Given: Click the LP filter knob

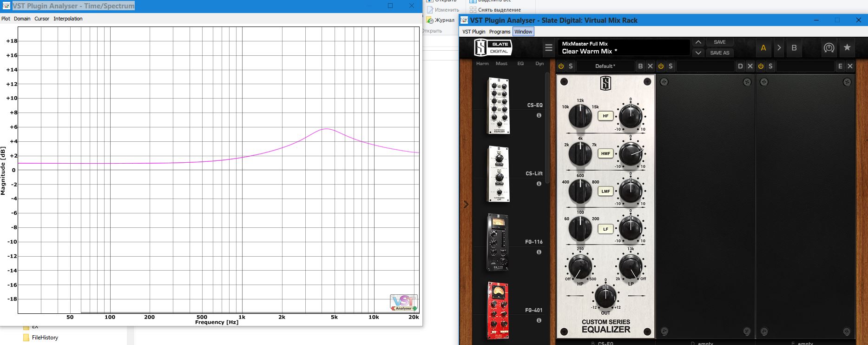Looking at the screenshot, I should [631, 267].
